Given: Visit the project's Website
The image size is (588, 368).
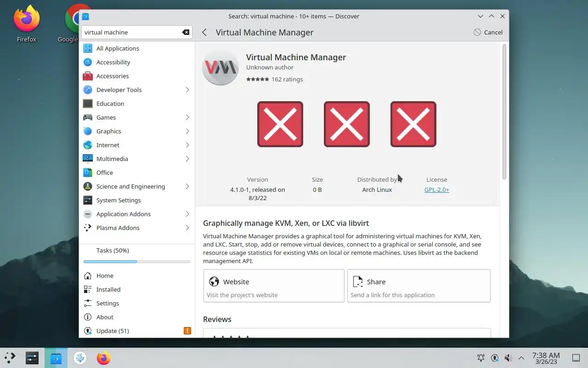Looking at the screenshot, I should pyautogui.click(x=274, y=286).
